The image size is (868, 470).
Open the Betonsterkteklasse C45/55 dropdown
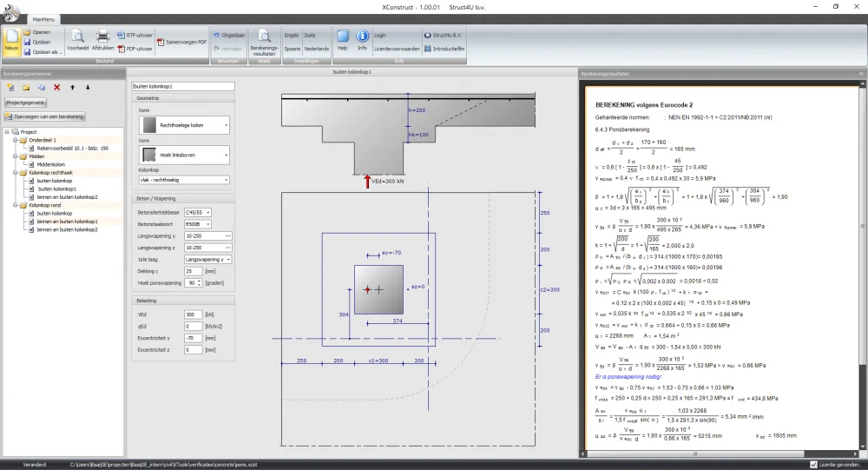pos(198,212)
